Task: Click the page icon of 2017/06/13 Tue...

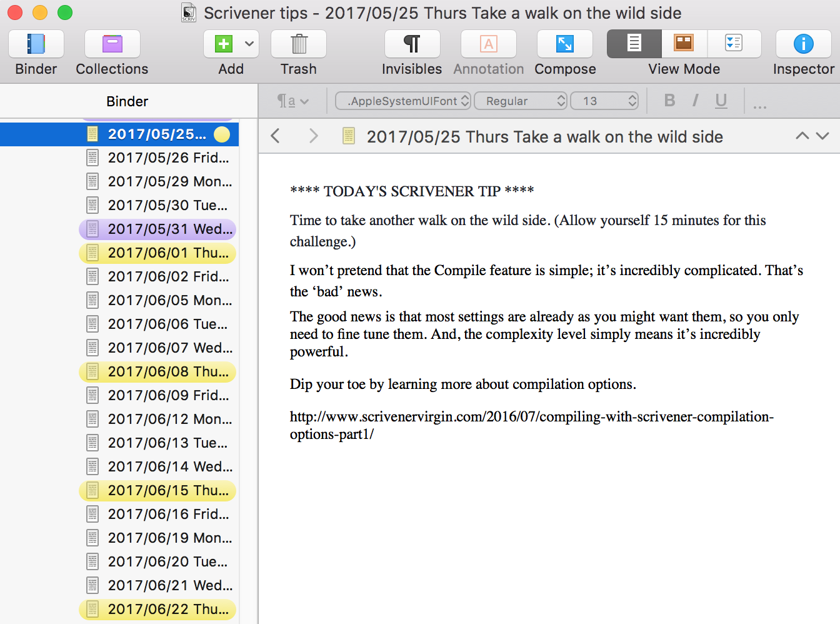Action: coord(92,443)
